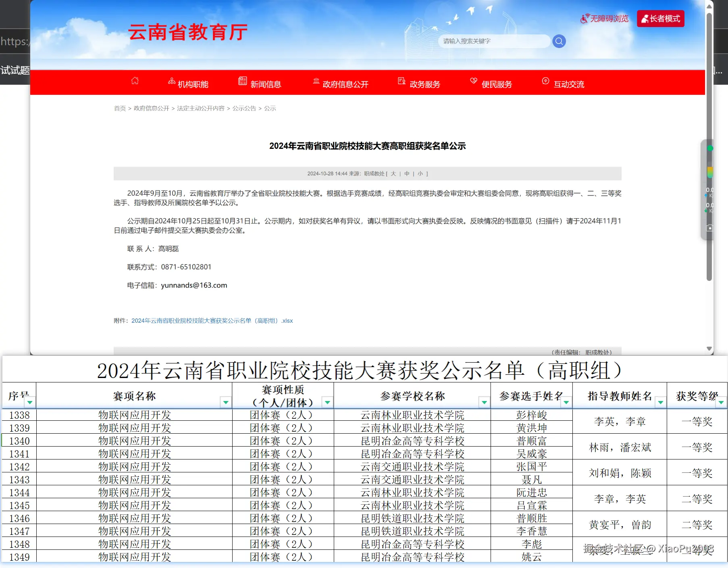Open filter dropdown on 赛项名称 column
The height and width of the screenshot is (568, 728).
point(226,402)
